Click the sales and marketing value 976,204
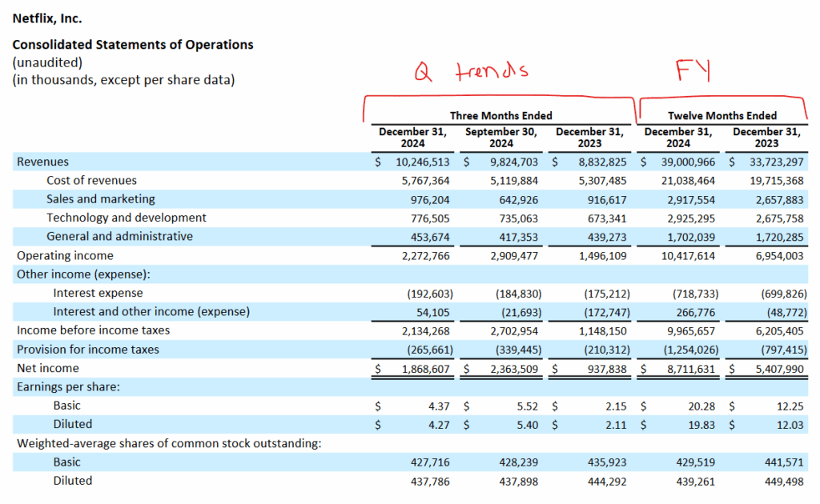 pos(430,200)
